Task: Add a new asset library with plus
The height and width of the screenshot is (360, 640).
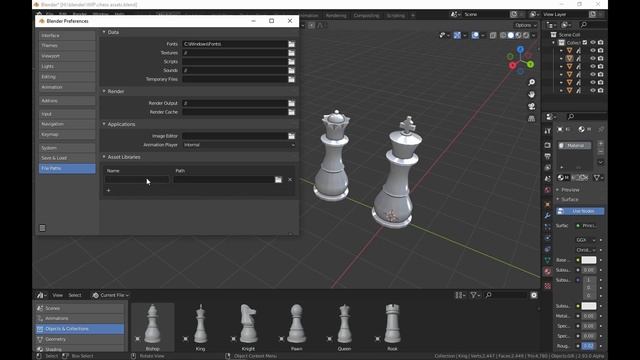Action: [108, 190]
